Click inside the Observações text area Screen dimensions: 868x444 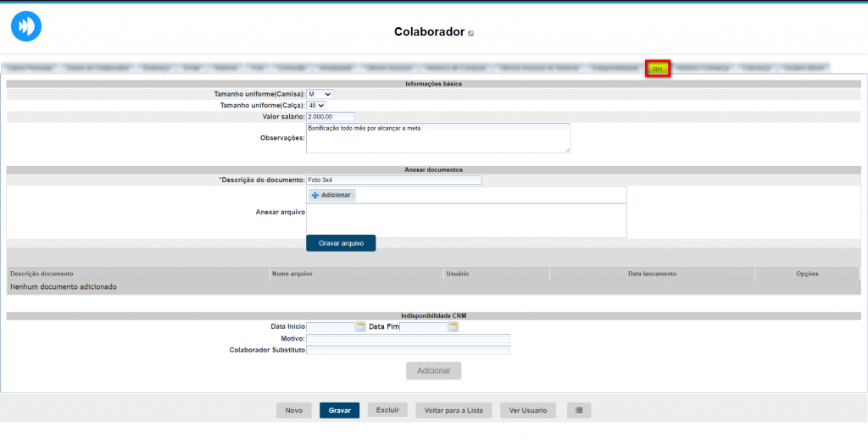point(437,138)
